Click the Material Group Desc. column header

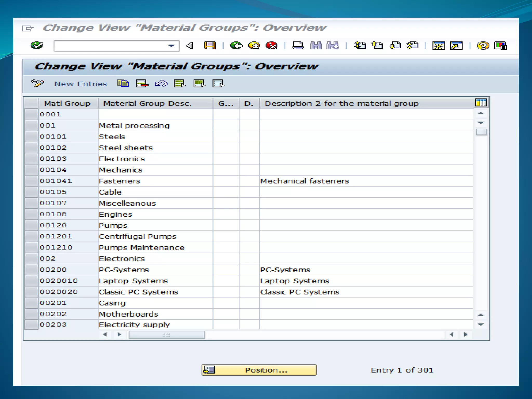coord(147,103)
